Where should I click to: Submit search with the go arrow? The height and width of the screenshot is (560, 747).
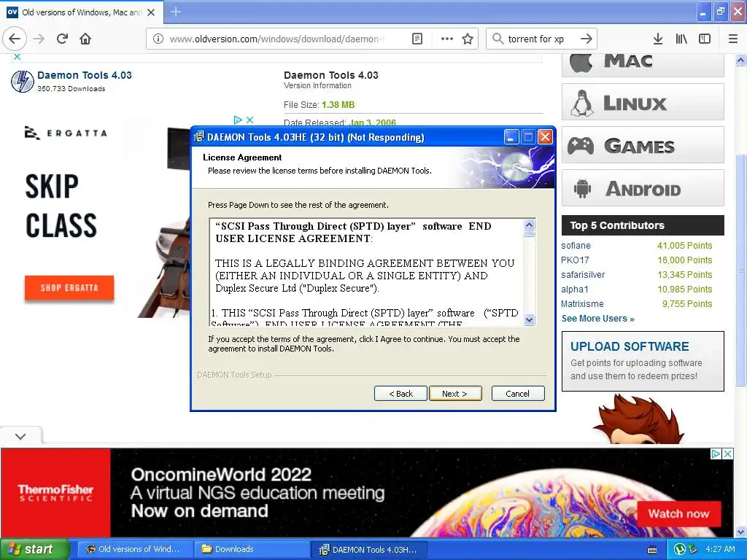[587, 39]
